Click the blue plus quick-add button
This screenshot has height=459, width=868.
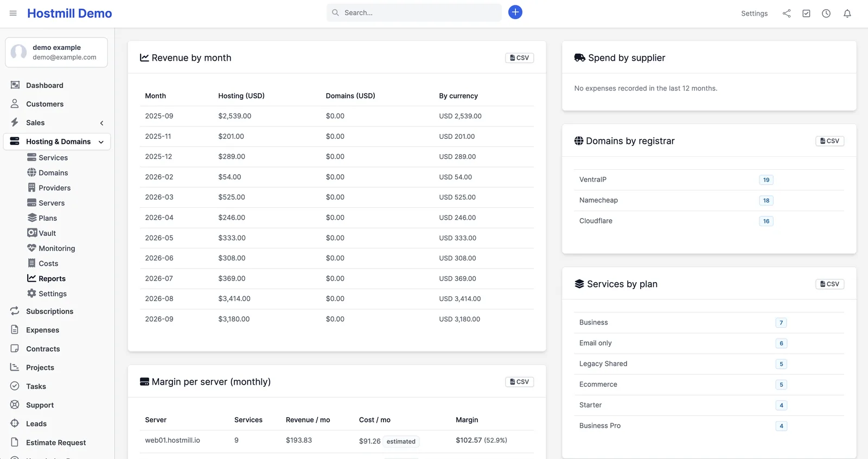click(515, 12)
